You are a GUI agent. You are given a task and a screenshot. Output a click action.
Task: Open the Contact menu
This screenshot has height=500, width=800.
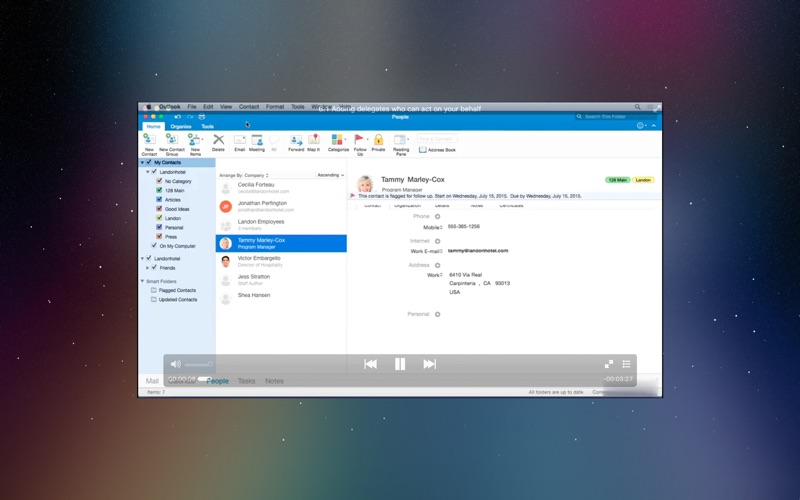[248, 107]
